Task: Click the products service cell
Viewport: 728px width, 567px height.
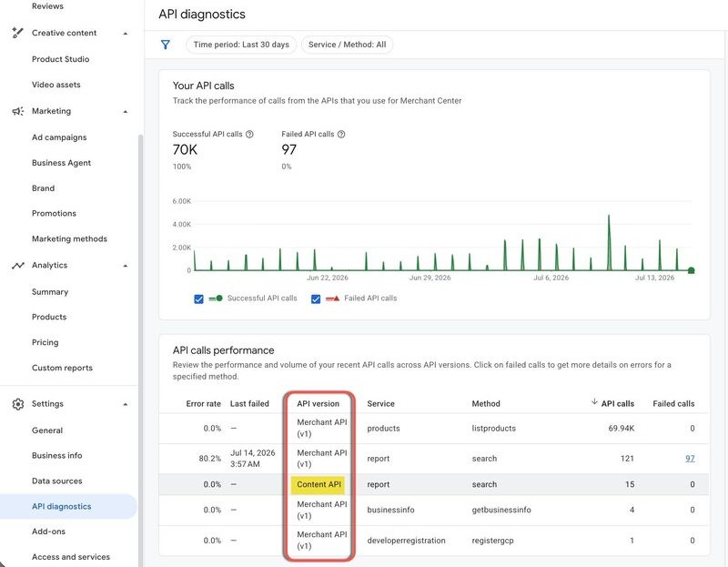Action: [383, 429]
